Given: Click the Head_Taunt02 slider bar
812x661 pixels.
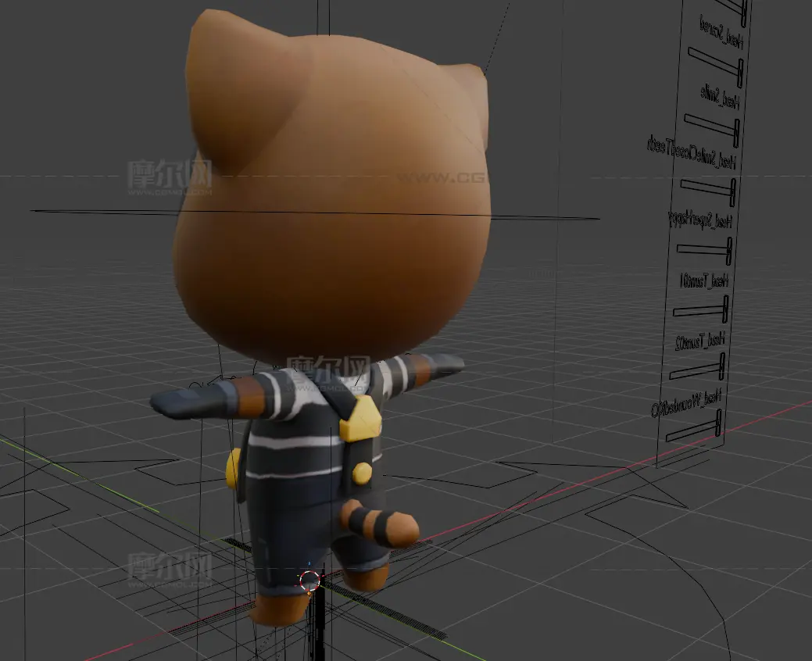Looking at the screenshot, I should pyautogui.click(x=697, y=366).
